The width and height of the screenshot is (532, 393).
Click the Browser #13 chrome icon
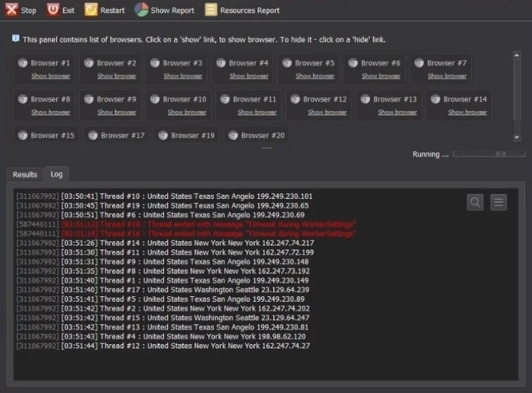365,99
